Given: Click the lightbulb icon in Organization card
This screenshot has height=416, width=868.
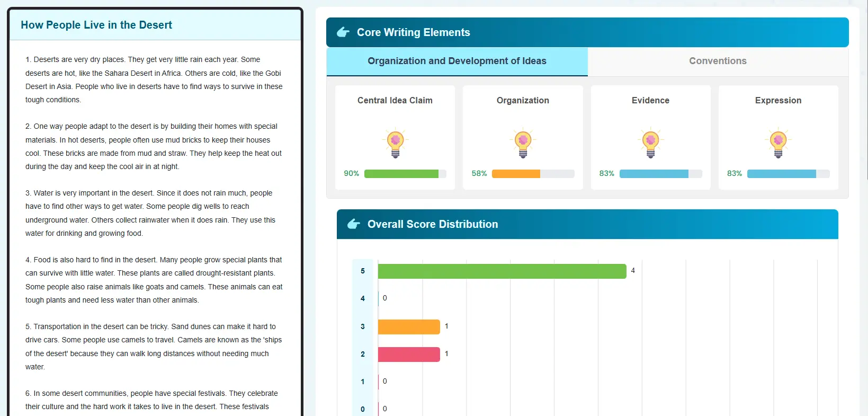Looking at the screenshot, I should tap(523, 143).
